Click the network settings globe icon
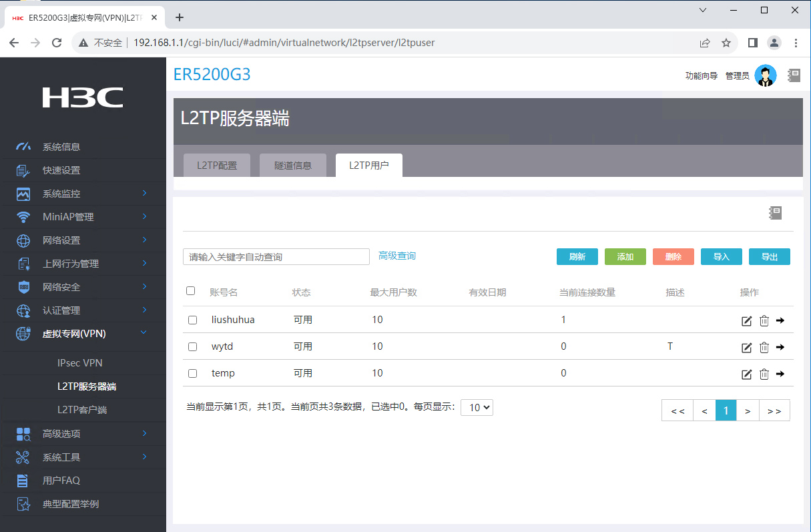This screenshot has width=811, height=532. tap(23, 240)
